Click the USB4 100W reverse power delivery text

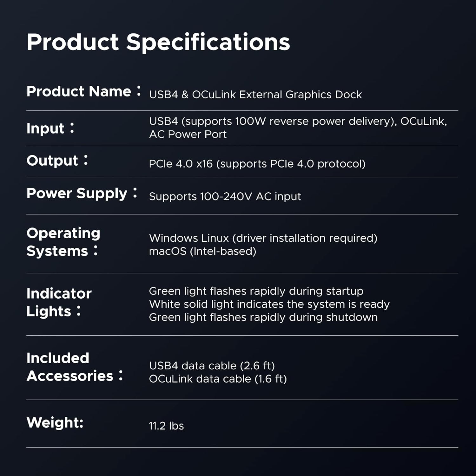tap(273, 121)
